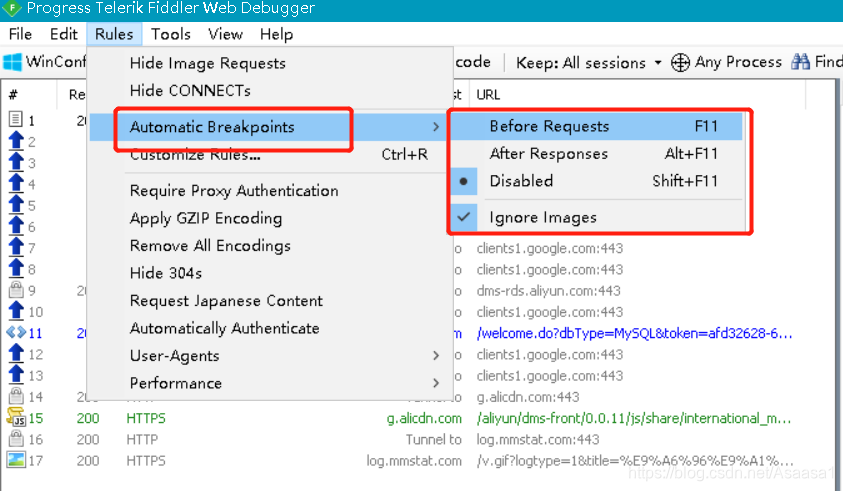Click the upload arrow icon of session 5

(16, 204)
